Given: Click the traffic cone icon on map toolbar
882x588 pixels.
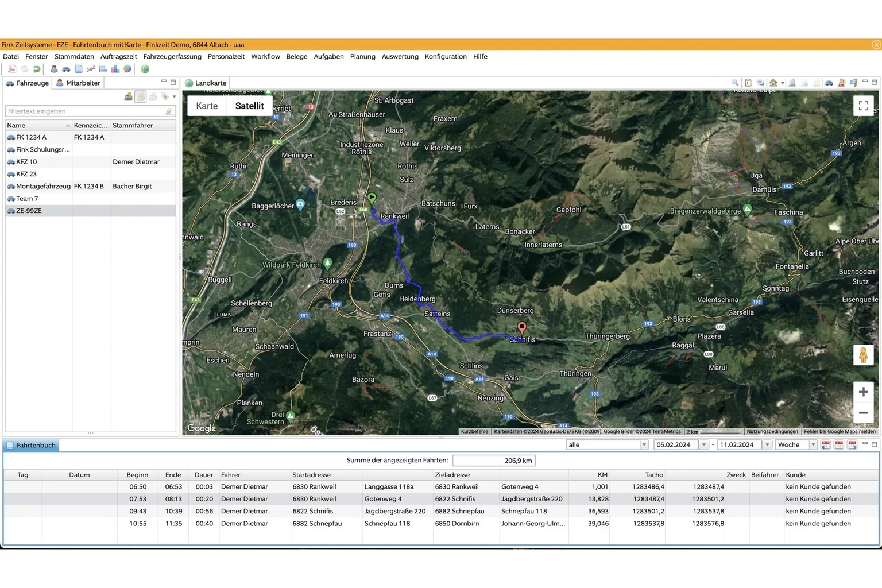Looking at the screenshot, I should click(841, 83).
